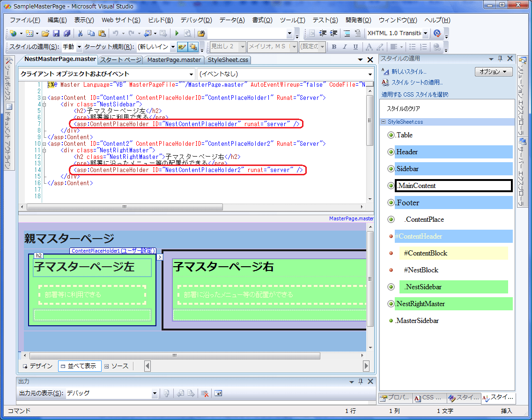
Task: Select the #ContentBlock yellow style swatch
Action: (454, 253)
